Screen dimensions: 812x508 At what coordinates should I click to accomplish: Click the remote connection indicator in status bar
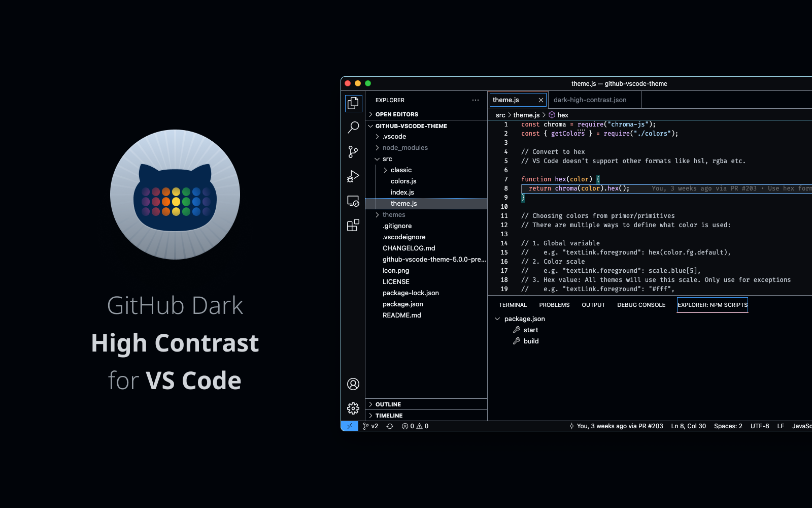click(350, 426)
